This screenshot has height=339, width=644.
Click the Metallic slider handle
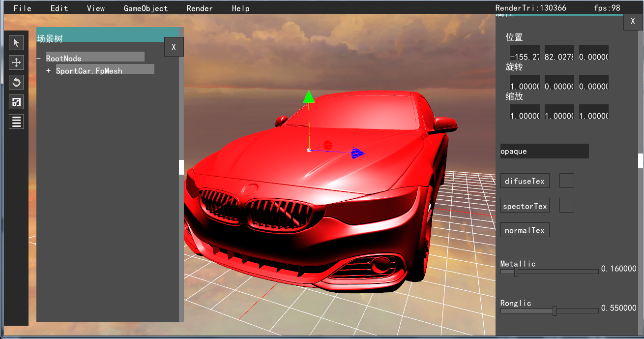pyautogui.click(x=516, y=272)
